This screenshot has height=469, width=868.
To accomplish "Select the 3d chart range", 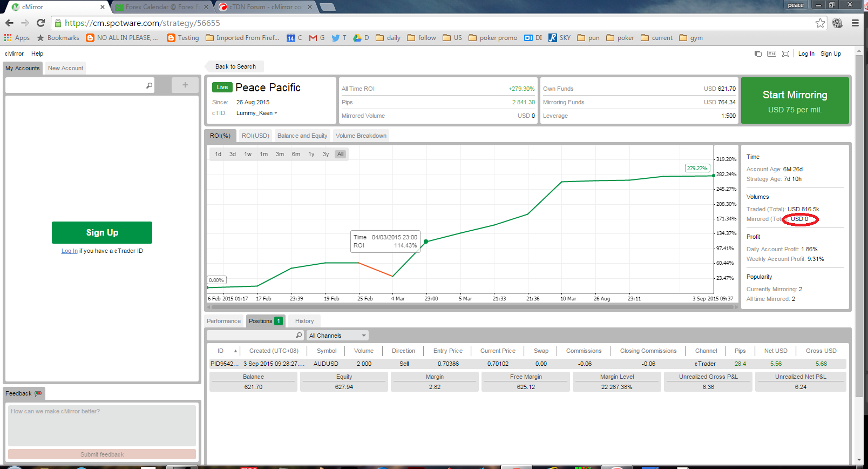I will point(233,154).
